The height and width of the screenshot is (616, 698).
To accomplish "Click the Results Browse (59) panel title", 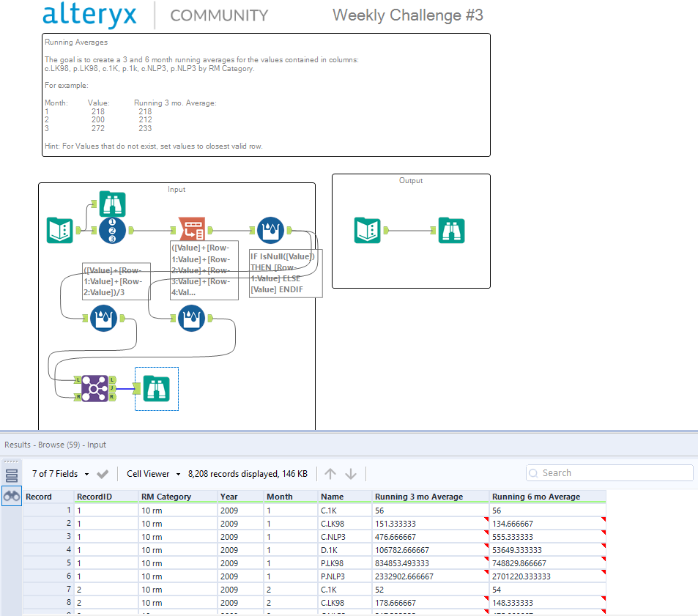I will pos(55,445).
